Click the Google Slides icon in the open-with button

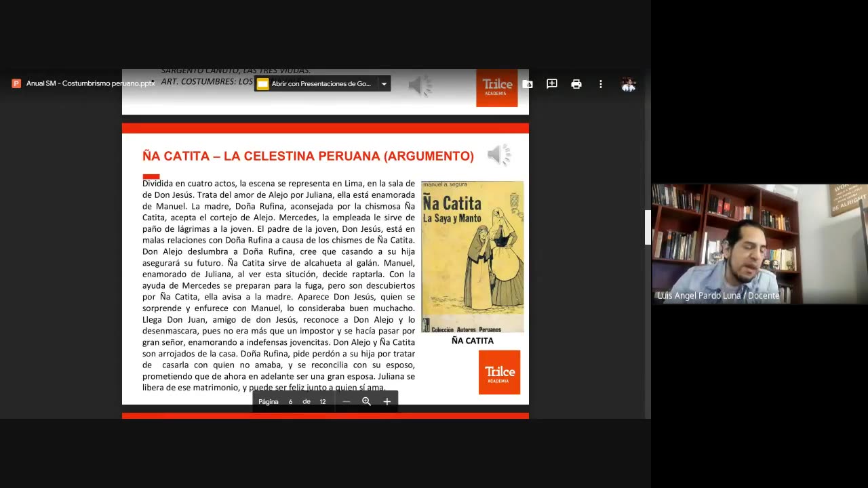262,84
